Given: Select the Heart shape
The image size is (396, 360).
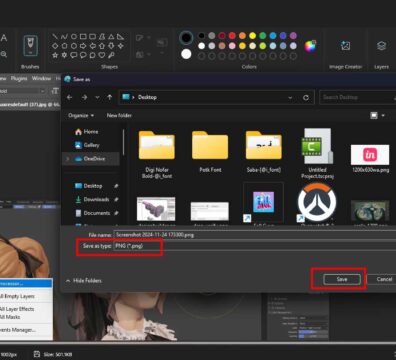Looking at the screenshot, I should [102, 55].
